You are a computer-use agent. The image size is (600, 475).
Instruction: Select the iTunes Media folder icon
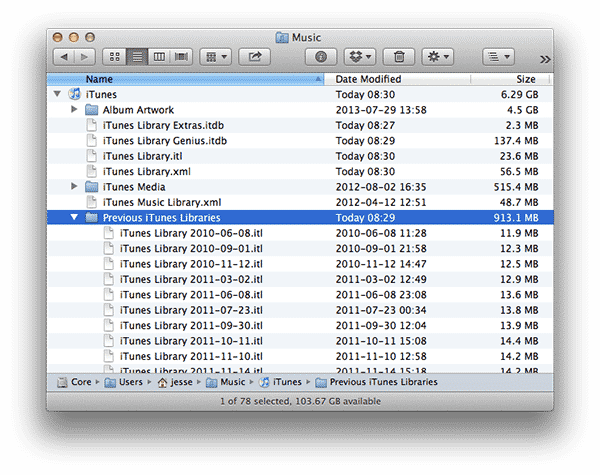[91, 187]
